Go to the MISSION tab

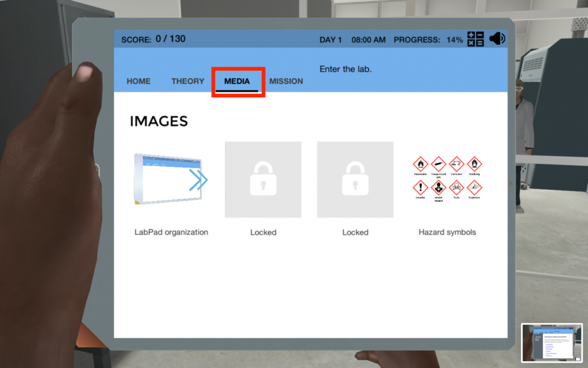coord(286,81)
